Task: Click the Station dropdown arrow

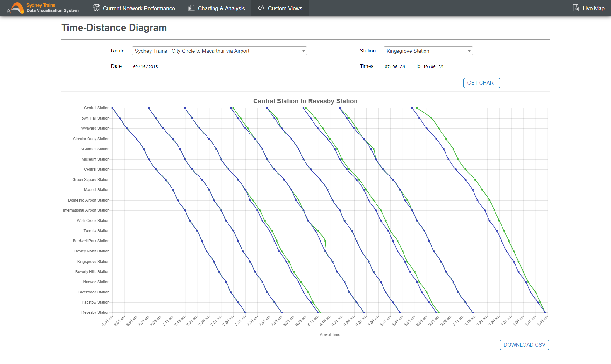Action: 469,51
